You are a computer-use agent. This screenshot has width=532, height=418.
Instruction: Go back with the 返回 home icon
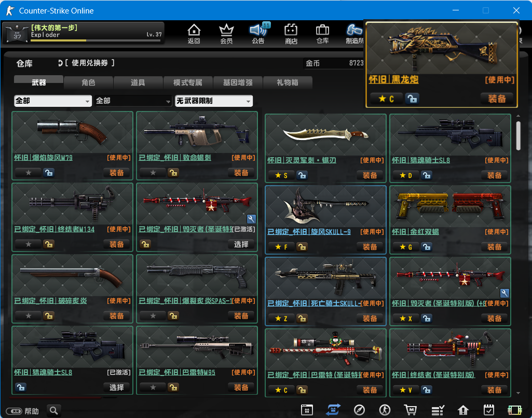tap(194, 34)
